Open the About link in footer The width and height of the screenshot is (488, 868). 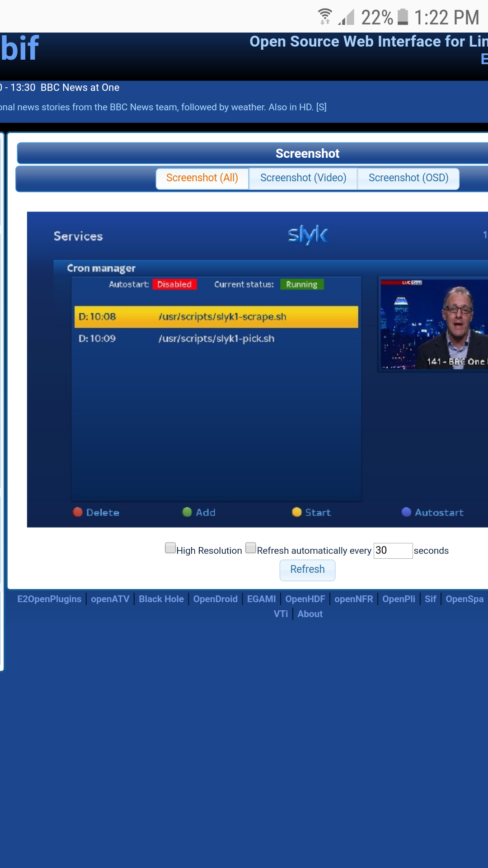click(310, 614)
